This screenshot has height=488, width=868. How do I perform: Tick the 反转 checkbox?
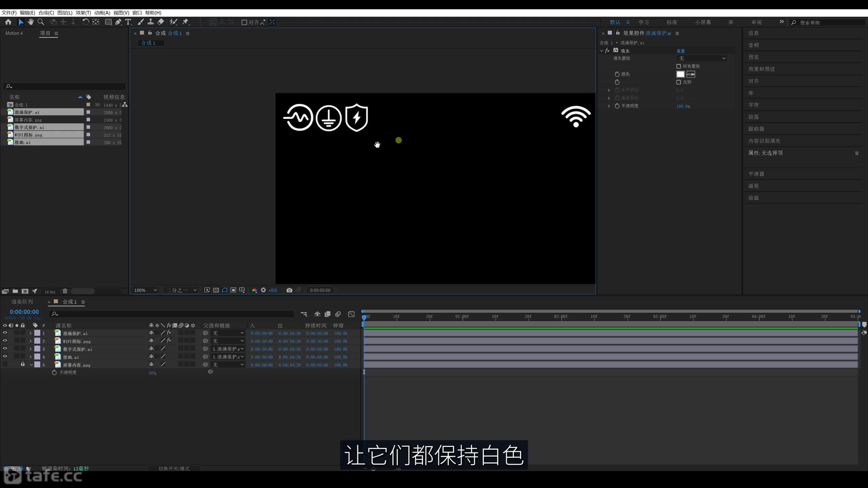[678, 82]
